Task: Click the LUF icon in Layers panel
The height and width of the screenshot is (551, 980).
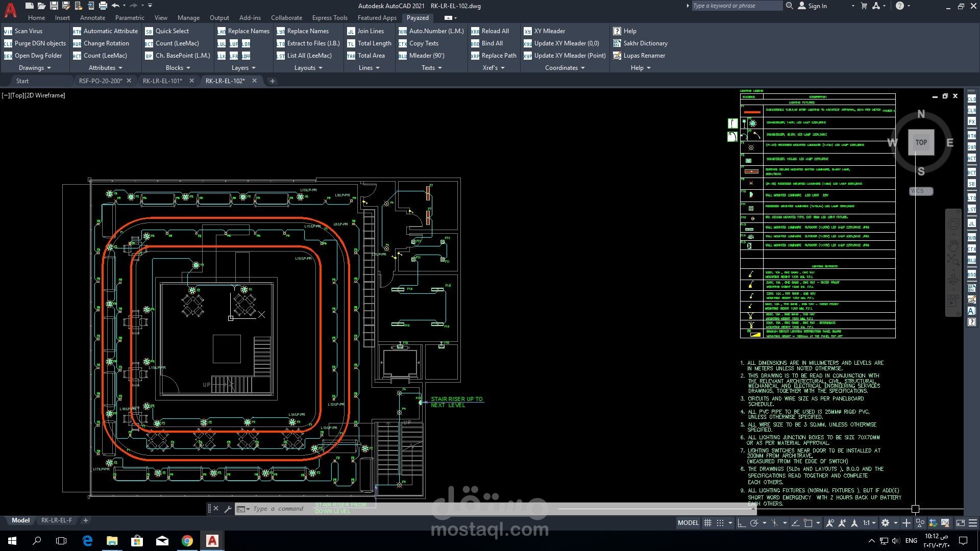Action: pos(234,43)
